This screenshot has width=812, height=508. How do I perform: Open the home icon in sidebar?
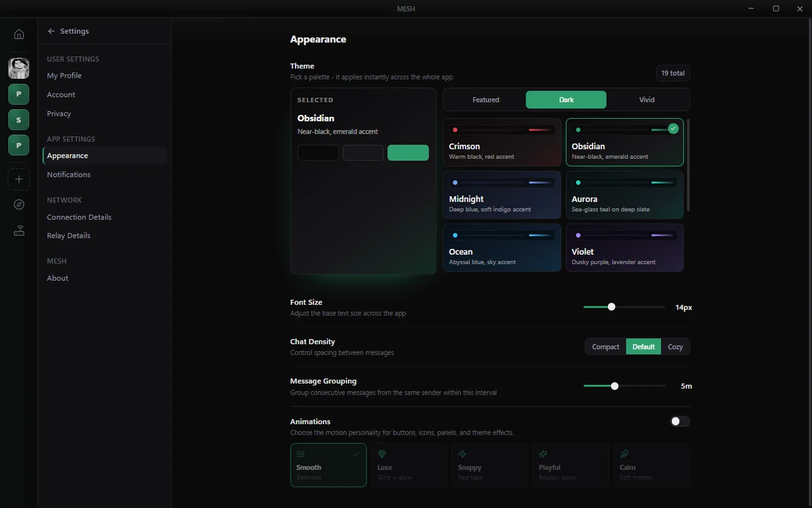coord(19,34)
